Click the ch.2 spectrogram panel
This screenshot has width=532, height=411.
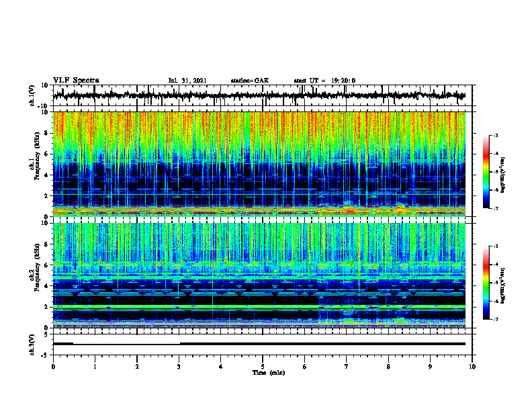263,275
